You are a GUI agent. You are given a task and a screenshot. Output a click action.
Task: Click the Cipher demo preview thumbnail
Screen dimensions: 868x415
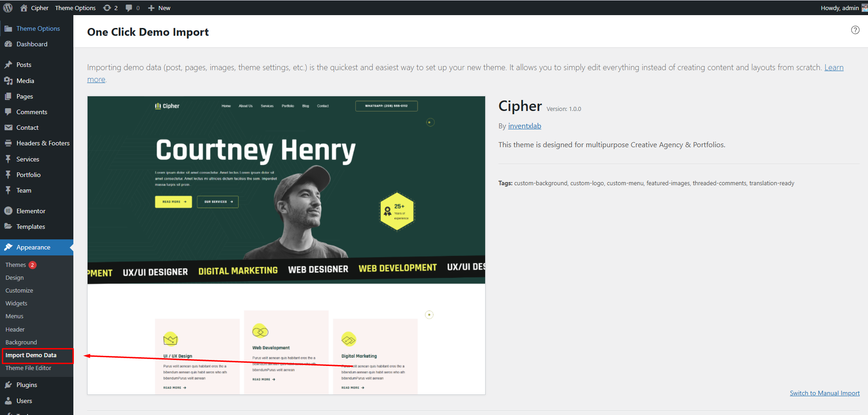[286, 245]
